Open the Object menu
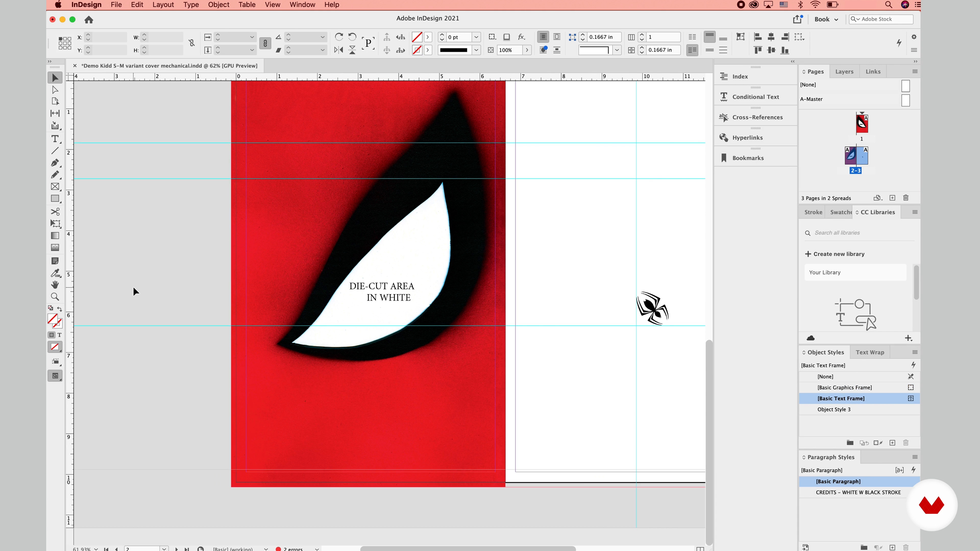The height and width of the screenshot is (551, 980). tap(218, 5)
